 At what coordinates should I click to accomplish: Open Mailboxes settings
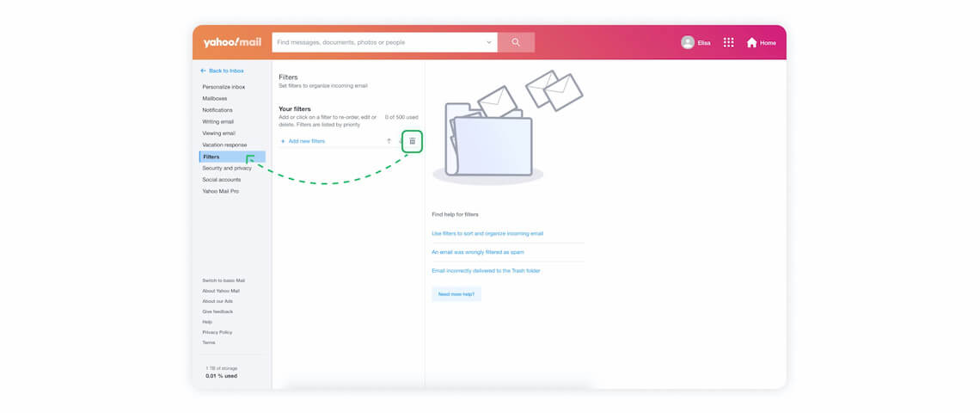(214, 98)
